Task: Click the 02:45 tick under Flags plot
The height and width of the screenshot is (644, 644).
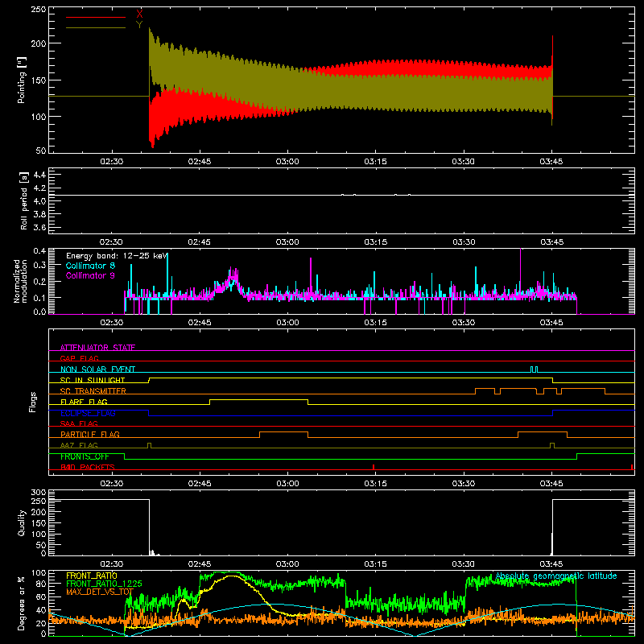Action: coord(200,484)
